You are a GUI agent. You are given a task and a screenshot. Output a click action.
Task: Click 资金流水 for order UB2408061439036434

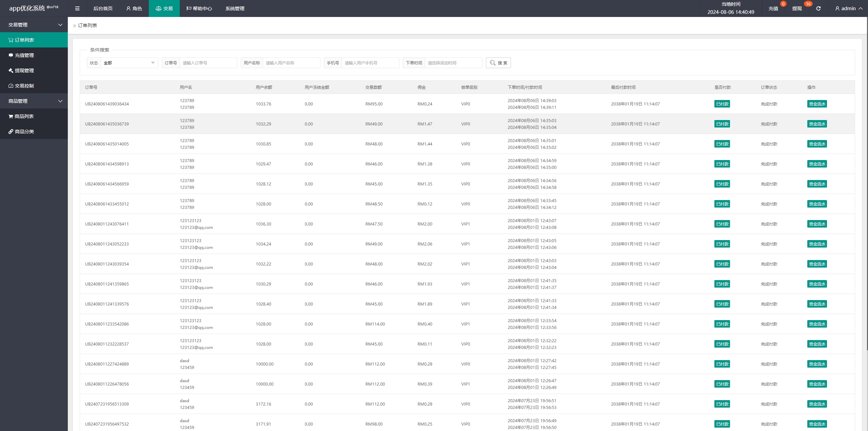click(817, 104)
